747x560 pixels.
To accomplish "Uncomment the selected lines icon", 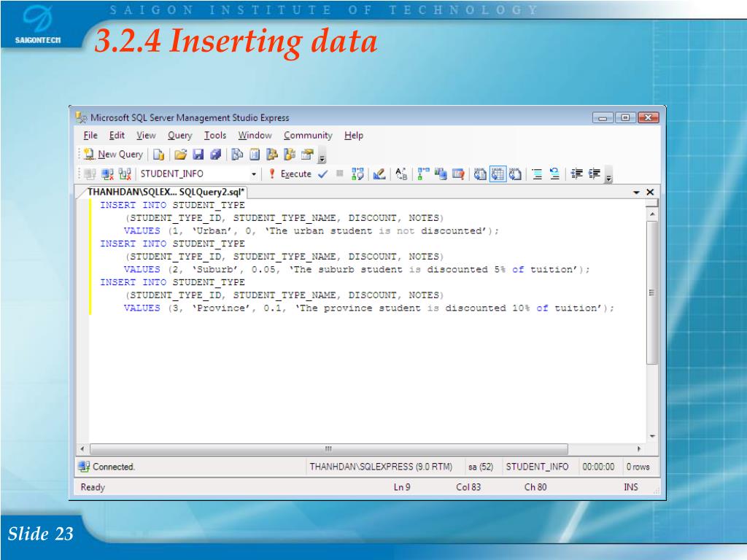I will [x=554, y=174].
